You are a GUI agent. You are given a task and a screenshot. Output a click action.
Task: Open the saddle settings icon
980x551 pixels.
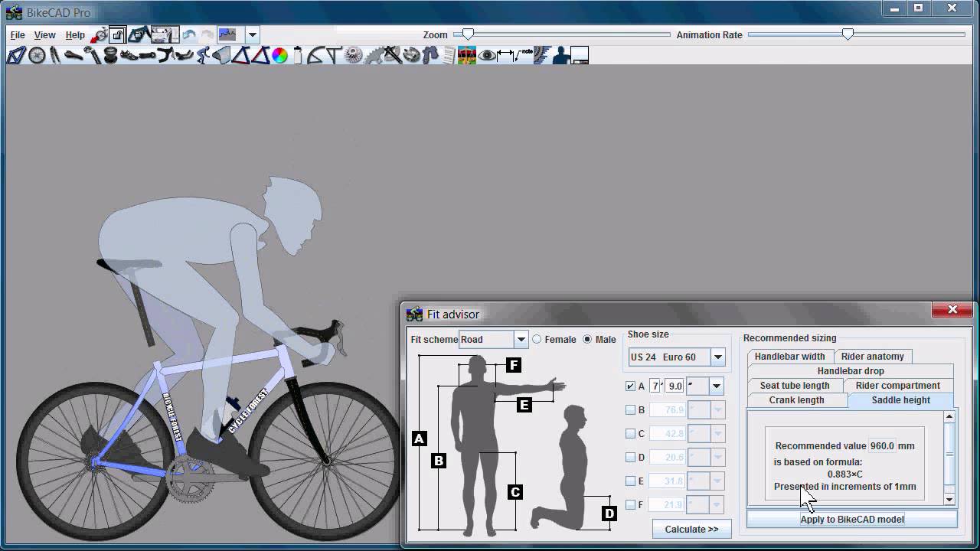[x=73, y=55]
